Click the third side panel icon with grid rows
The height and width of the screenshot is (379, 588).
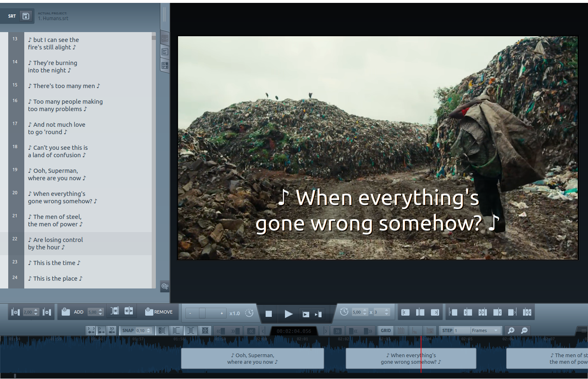(x=165, y=65)
